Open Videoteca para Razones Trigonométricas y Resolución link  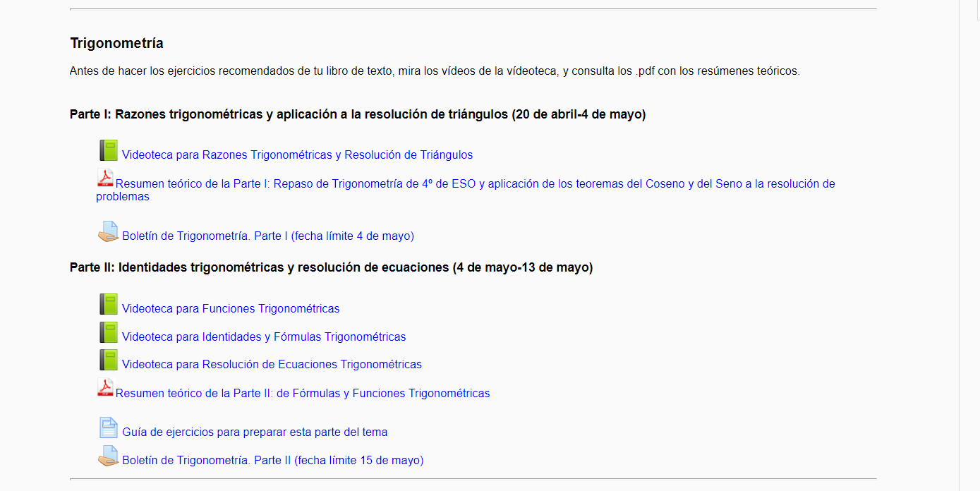point(297,155)
